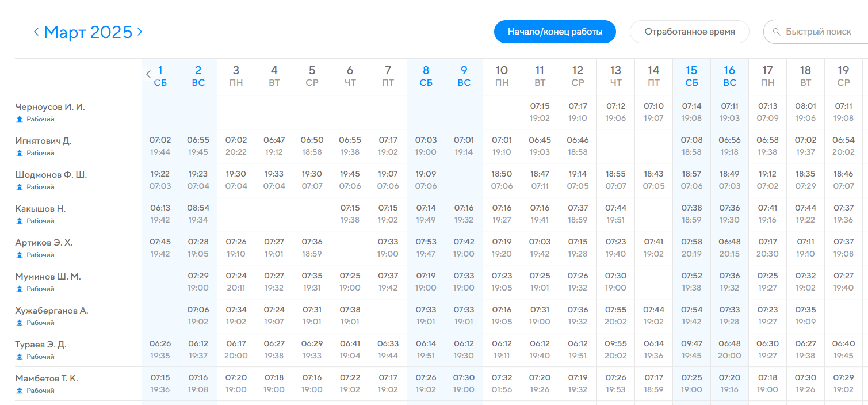Select Saturday 15 column header
Viewport: 868px width, 405px height.
click(691, 76)
